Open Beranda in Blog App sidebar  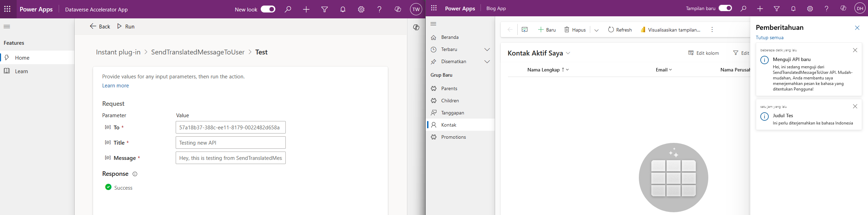[460, 37]
